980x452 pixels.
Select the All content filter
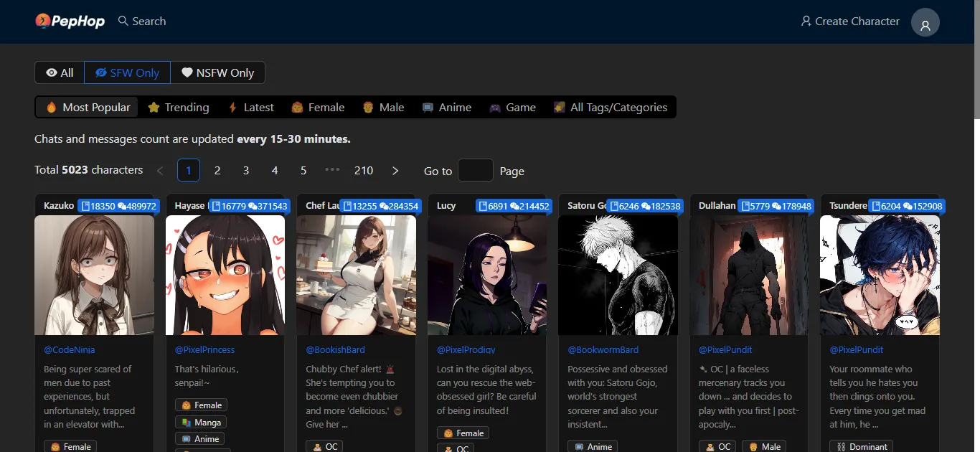(x=59, y=72)
